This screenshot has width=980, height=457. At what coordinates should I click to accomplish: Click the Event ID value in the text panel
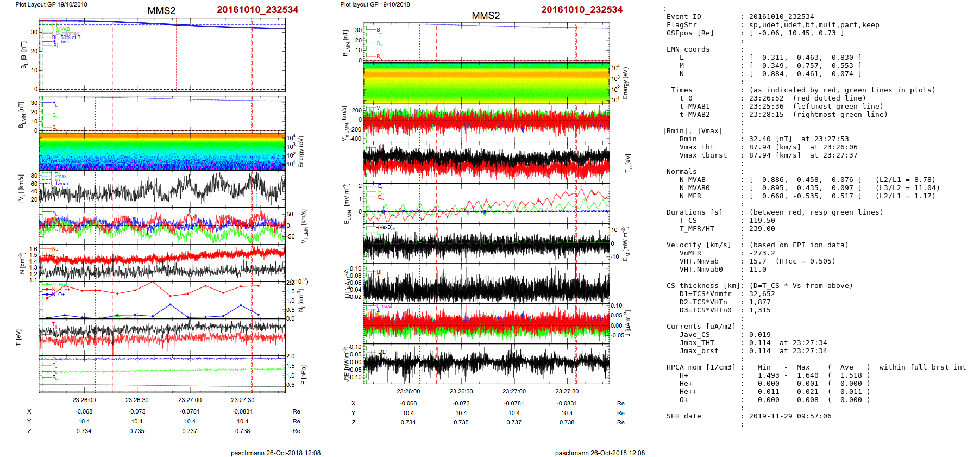pyautogui.click(x=781, y=17)
